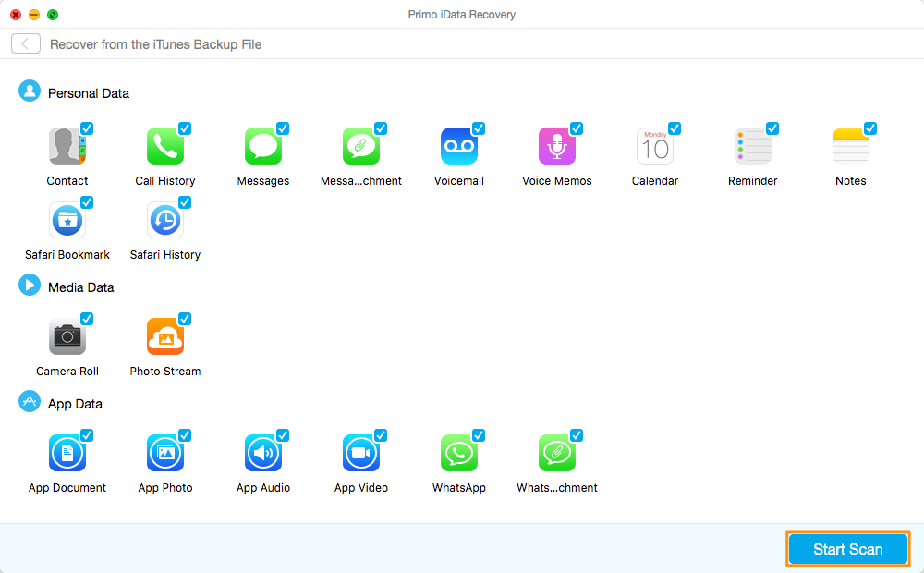
Task: Click the Safari Bookmark label
Action: click(67, 255)
